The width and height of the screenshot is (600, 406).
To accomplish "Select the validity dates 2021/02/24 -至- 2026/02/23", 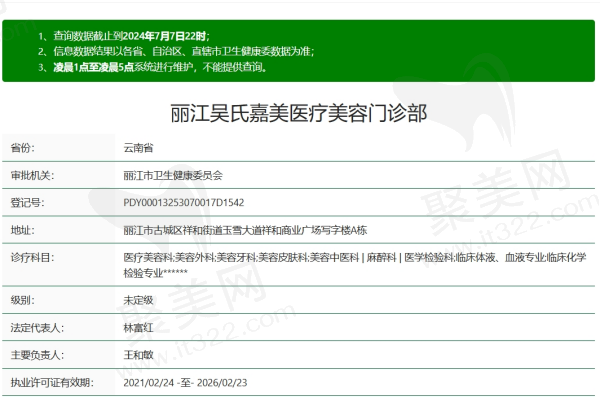I will pos(185,383).
